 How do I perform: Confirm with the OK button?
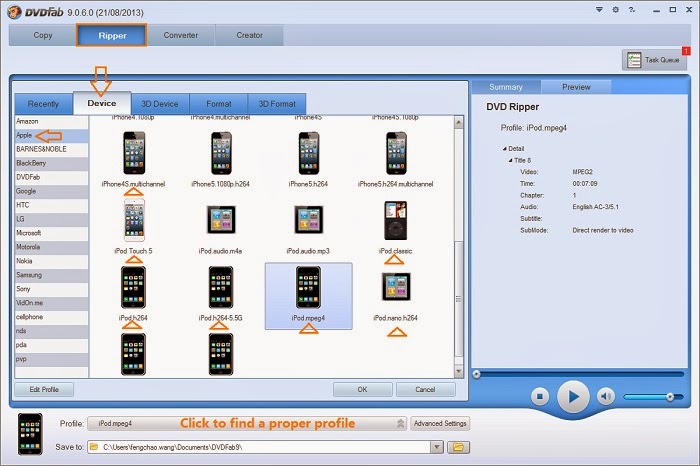pyautogui.click(x=362, y=389)
